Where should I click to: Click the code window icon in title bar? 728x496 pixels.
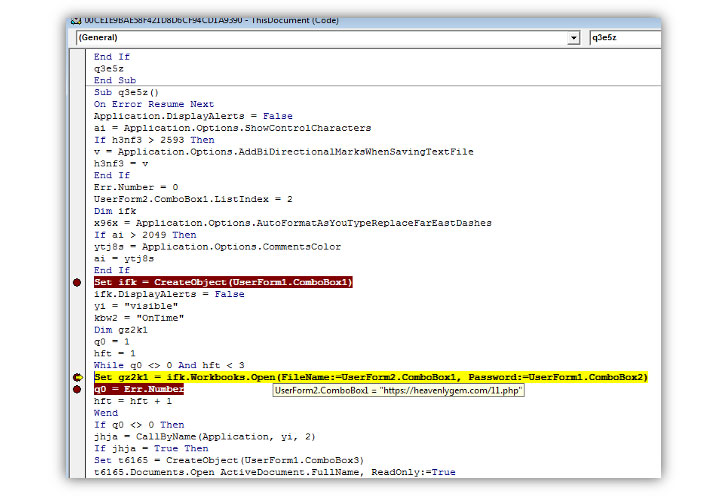77,20
